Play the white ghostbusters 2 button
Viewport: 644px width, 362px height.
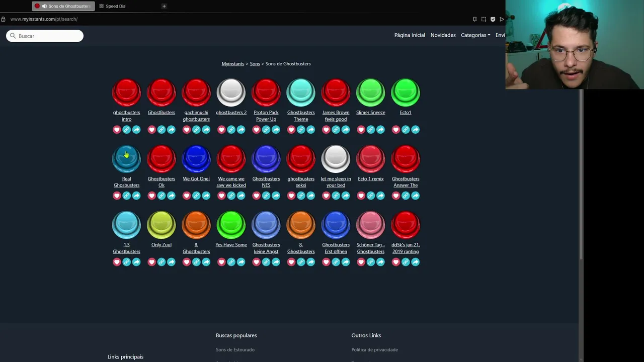click(231, 93)
